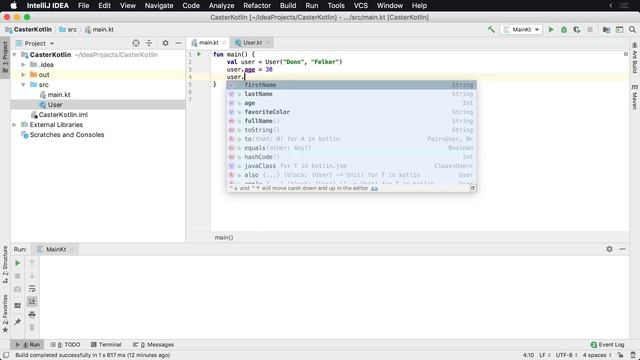Select the MainKt tab in Run panel

tap(56, 249)
